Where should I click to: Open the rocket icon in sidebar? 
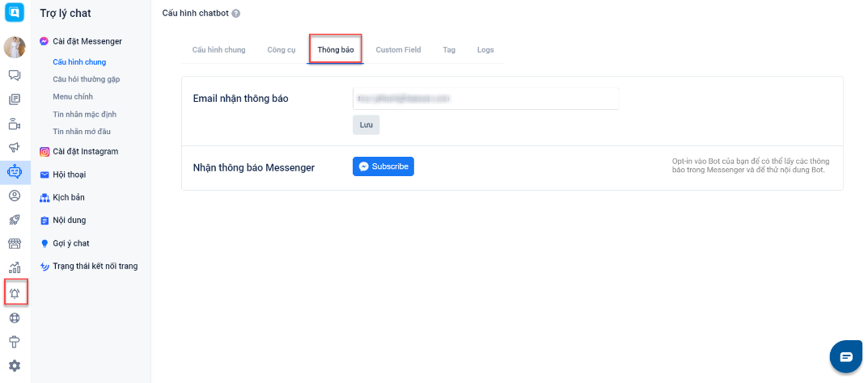click(x=15, y=220)
